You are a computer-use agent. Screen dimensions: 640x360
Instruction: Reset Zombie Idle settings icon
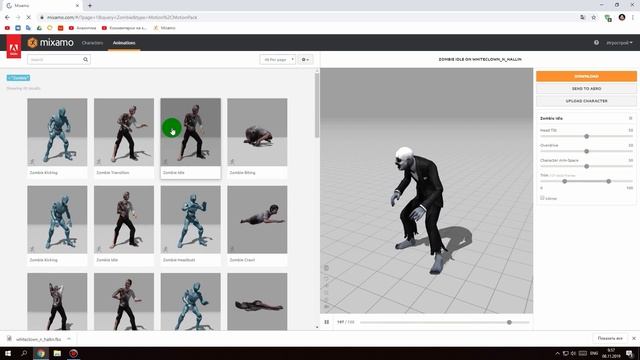631,118
